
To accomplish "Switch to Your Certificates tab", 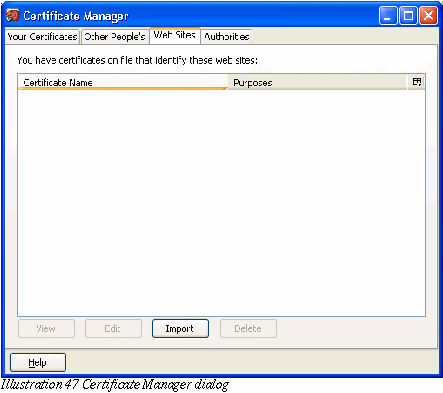I will (x=42, y=37).
